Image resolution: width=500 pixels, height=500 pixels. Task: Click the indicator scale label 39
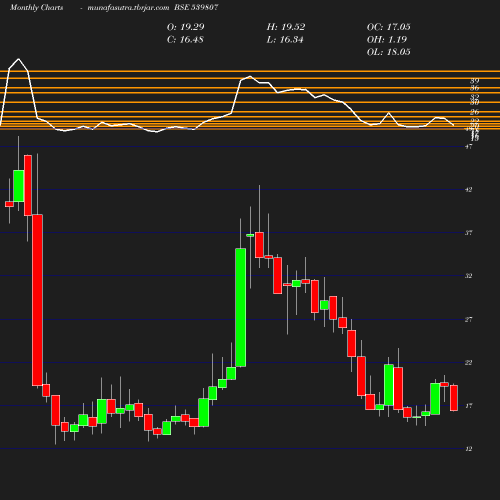(475, 81)
